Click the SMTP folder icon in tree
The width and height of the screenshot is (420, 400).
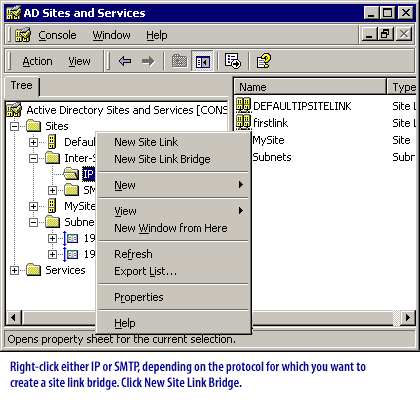point(72,190)
